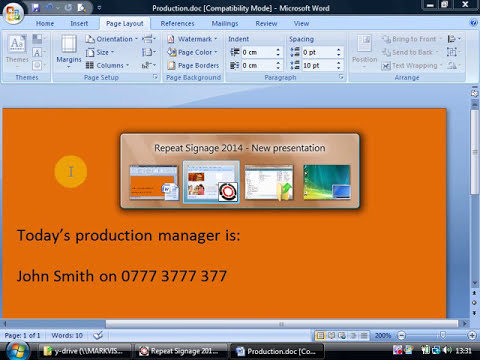The height and width of the screenshot is (360, 480).
Task: Redo action in Quick Access toolbar
Action: (68, 7)
